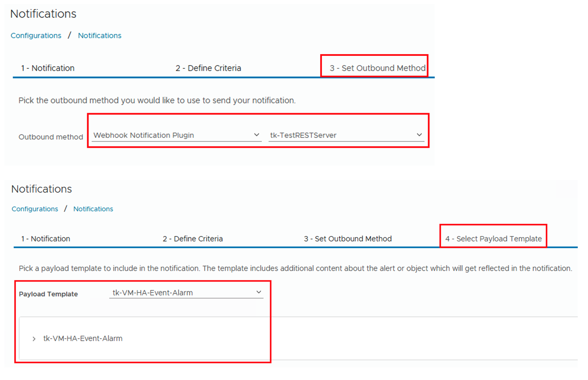Click chevron arrow of tk-TestRESTServer selector
Viewport: 588px width, 380px height.
click(x=419, y=135)
